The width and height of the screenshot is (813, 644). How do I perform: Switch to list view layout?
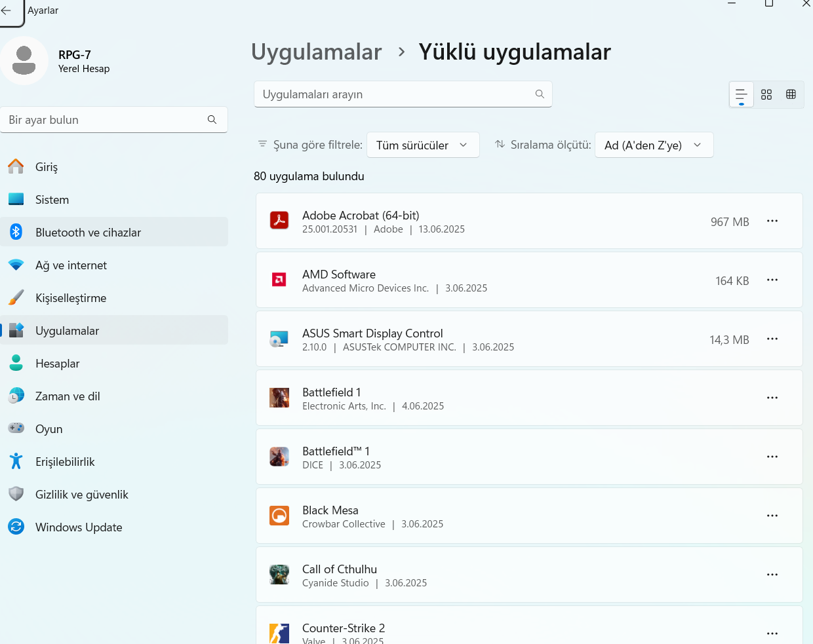(x=742, y=94)
